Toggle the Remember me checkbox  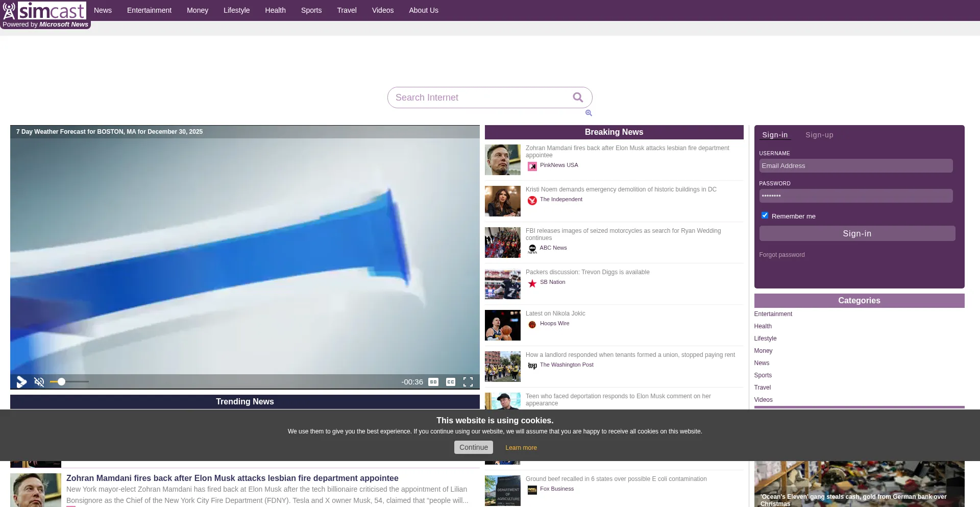765,215
